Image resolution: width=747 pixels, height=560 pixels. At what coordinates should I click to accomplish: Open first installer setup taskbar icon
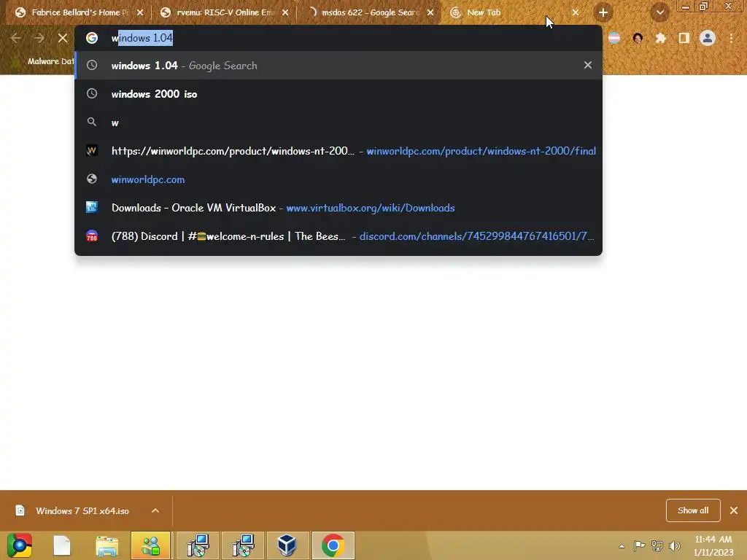click(x=198, y=545)
